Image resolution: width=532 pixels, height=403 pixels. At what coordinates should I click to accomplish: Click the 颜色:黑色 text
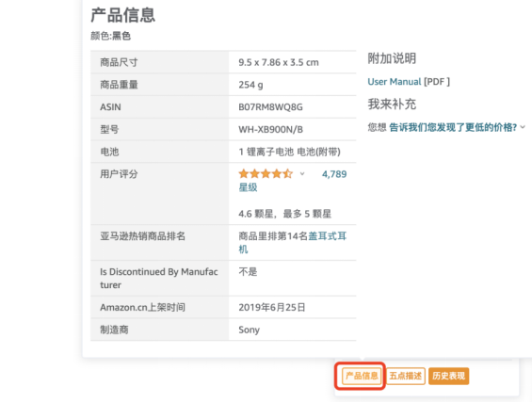pos(110,36)
